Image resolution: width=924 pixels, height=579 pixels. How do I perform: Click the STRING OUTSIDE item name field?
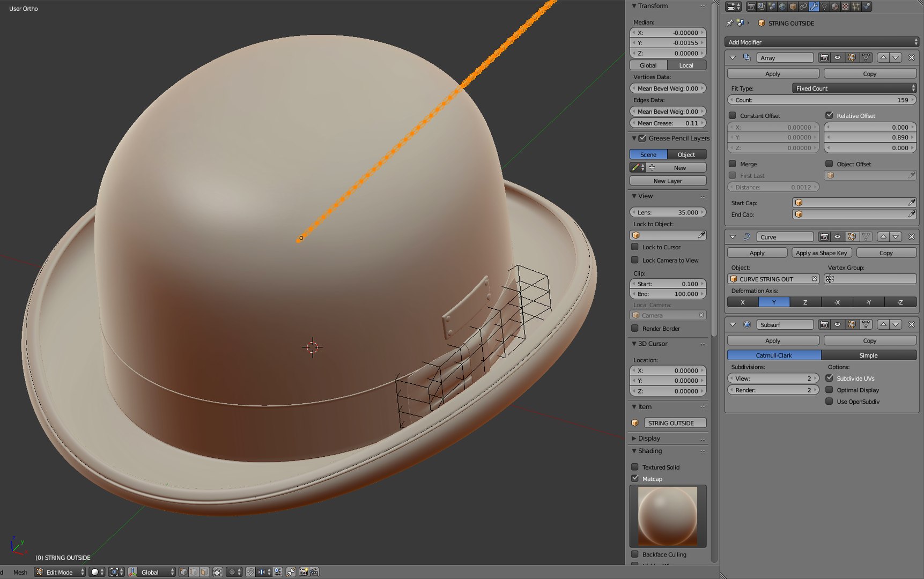tap(675, 422)
